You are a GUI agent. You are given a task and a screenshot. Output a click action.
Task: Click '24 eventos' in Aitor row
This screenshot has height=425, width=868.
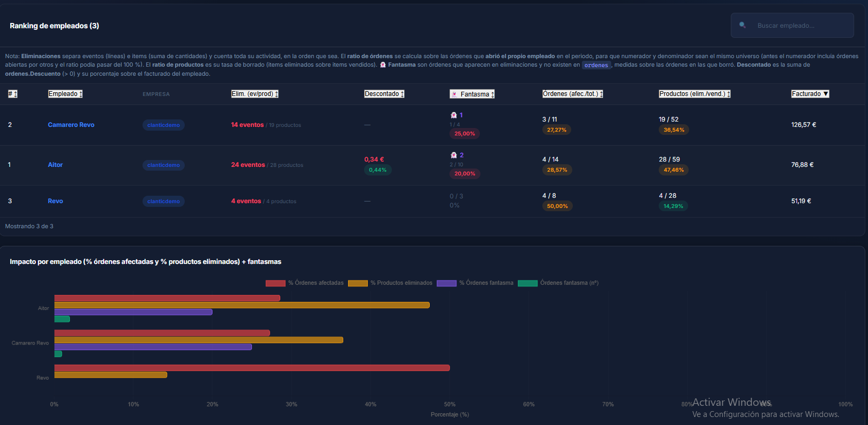[248, 165]
